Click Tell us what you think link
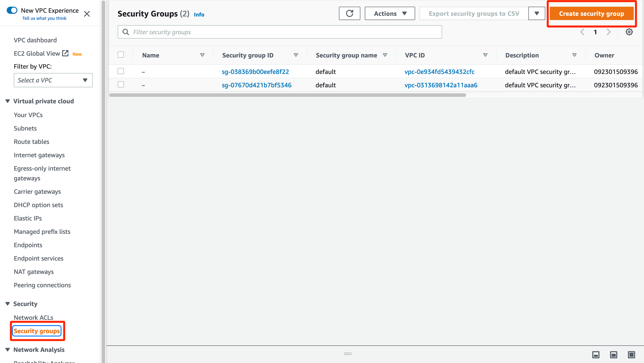Screen dimensions: 644x363 click(44, 18)
